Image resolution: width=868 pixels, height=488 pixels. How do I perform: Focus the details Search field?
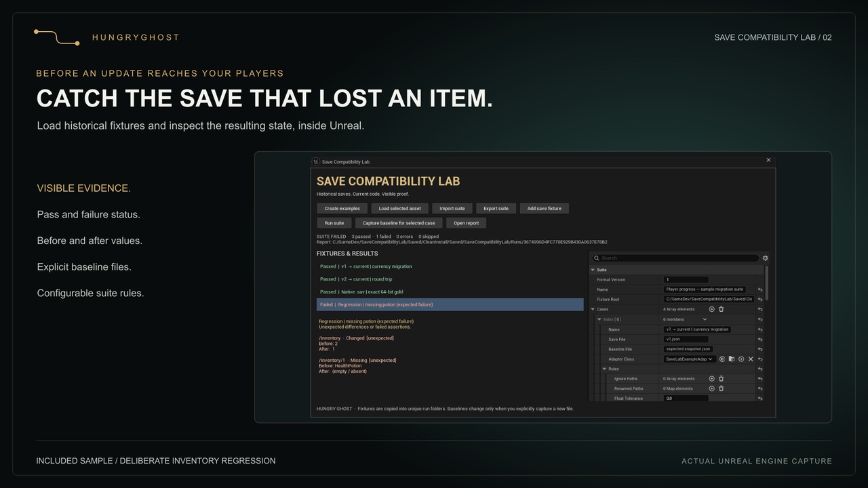point(675,258)
